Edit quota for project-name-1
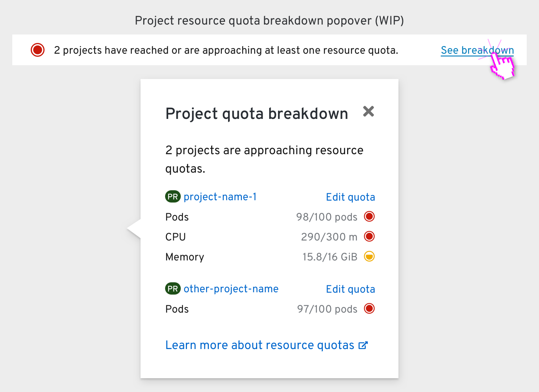Screen dimensions: 539x392 (x=351, y=197)
